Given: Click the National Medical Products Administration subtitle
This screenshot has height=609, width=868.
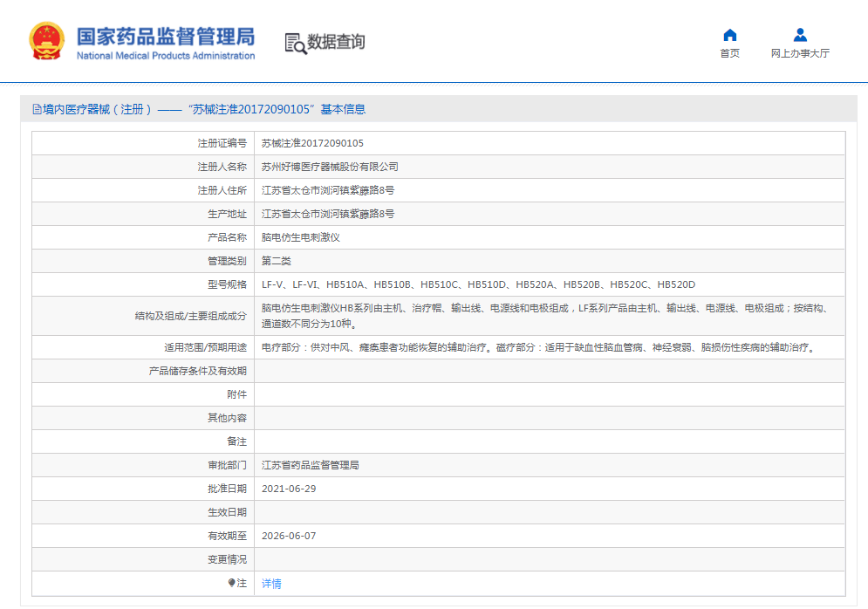Looking at the screenshot, I should (x=166, y=56).
